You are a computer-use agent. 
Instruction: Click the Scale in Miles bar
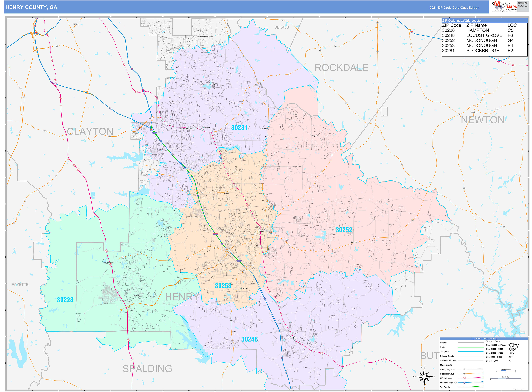pos(506,378)
